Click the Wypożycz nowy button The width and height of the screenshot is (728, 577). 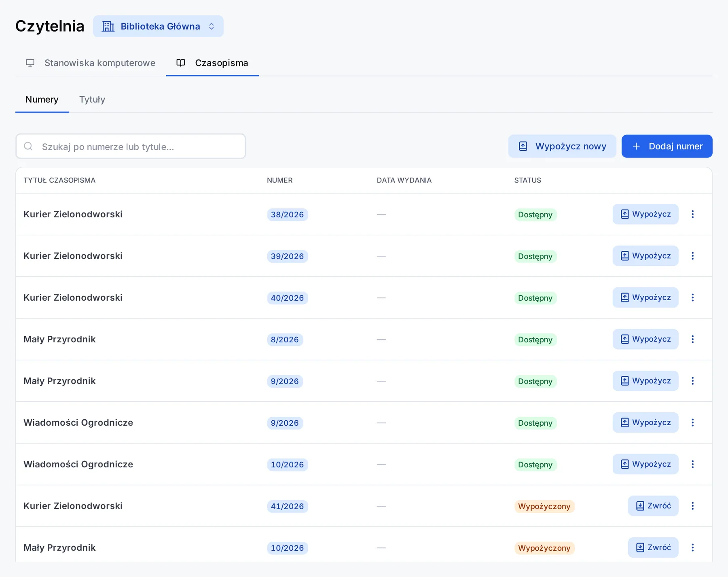562,146
